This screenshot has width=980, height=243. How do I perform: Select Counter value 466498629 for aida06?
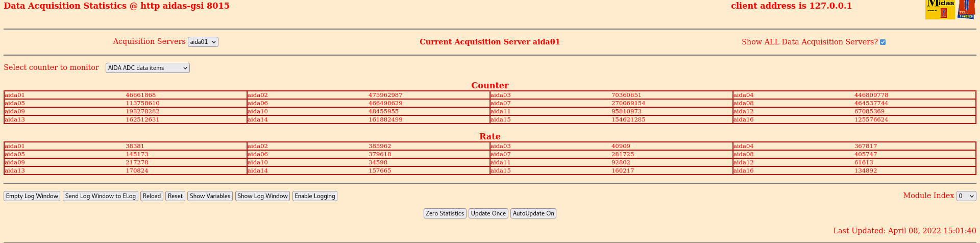385,103
